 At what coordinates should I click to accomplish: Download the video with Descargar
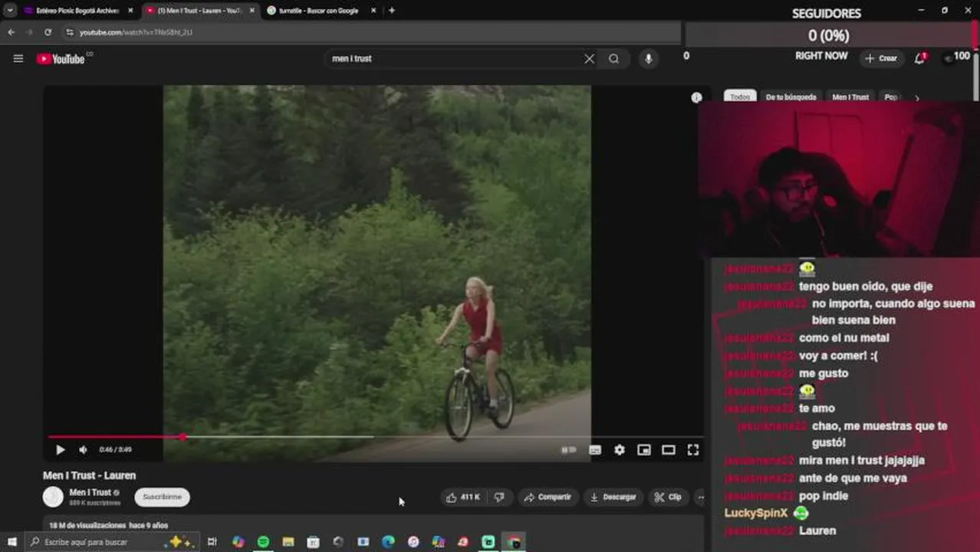613,497
